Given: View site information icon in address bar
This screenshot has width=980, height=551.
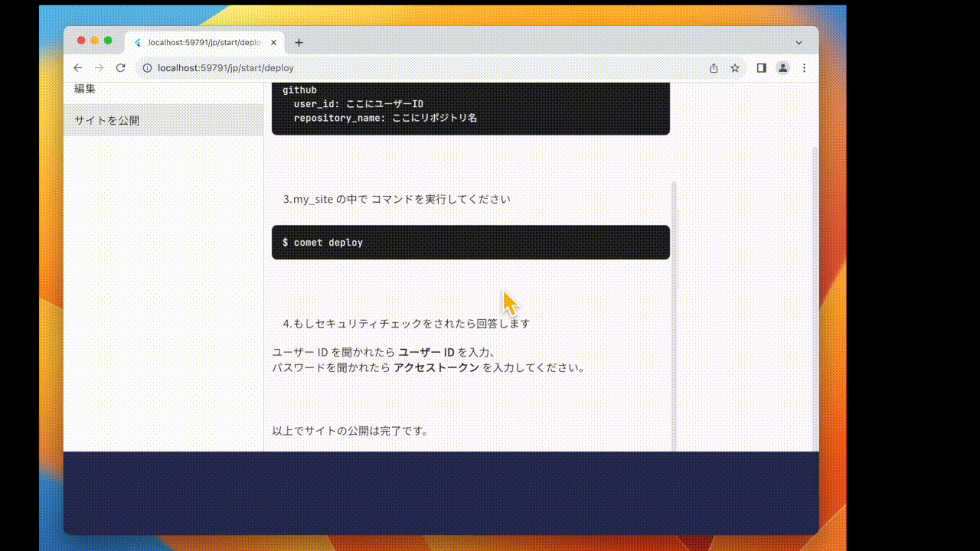Looking at the screenshot, I should [x=148, y=68].
